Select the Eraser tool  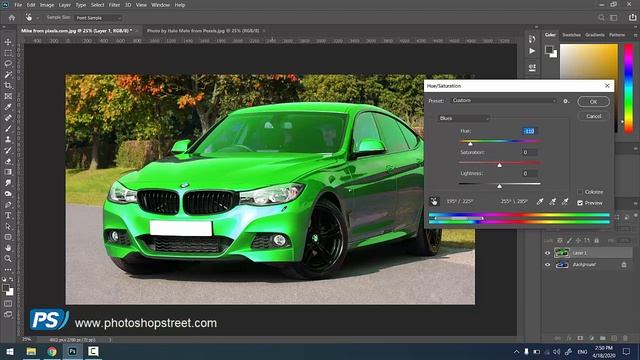tap(8, 161)
